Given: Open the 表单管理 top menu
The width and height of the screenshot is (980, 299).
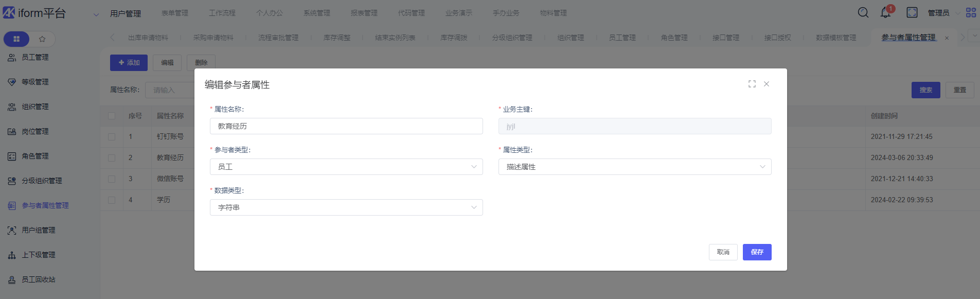Looking at the screenshot, I should [174, 13].
